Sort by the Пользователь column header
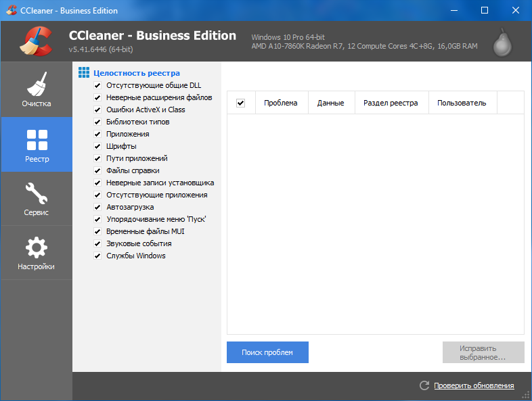Viewport: 532px width, 401px height. (x=463, y=103)
